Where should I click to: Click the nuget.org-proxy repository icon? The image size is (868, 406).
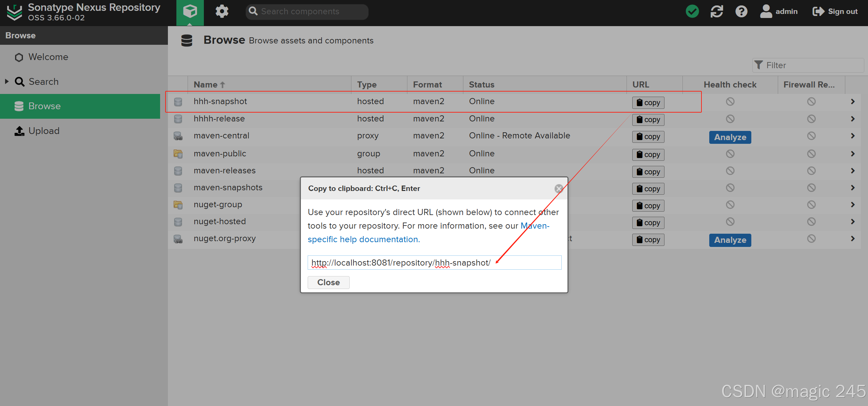(x=178, y=239)
